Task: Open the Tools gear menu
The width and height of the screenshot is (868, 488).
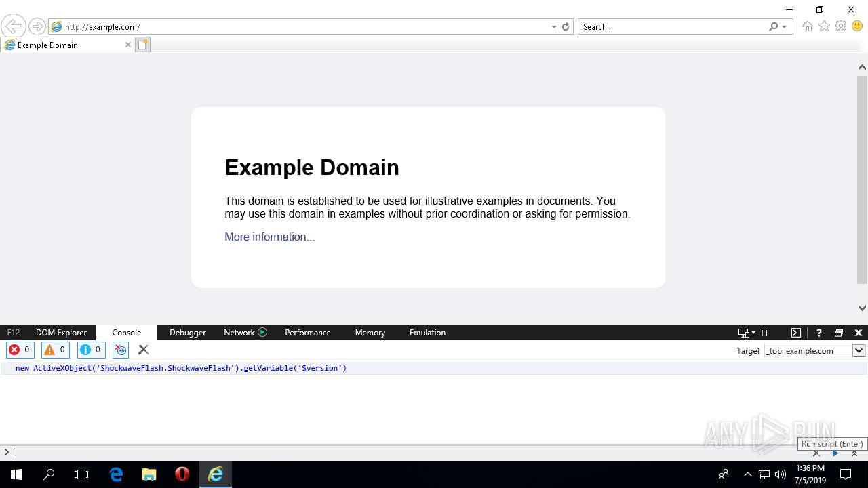Action: tap(841, 26)
